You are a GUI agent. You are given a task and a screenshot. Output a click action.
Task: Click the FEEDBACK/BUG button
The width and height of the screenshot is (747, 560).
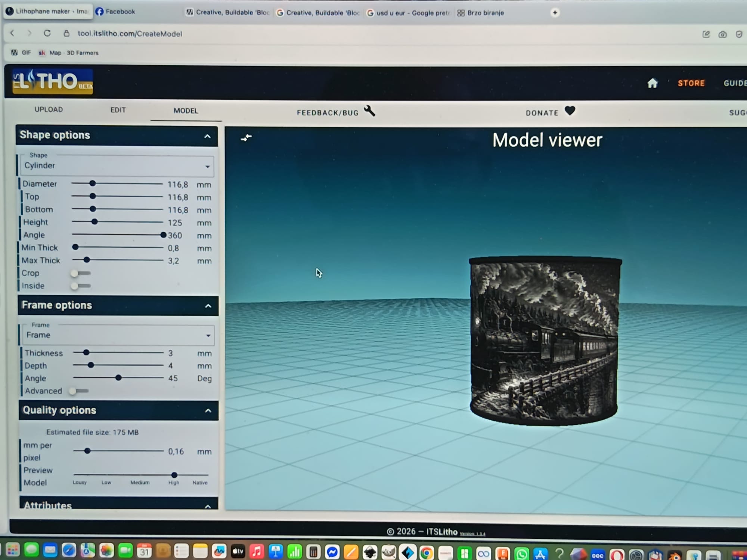point(336,112)
